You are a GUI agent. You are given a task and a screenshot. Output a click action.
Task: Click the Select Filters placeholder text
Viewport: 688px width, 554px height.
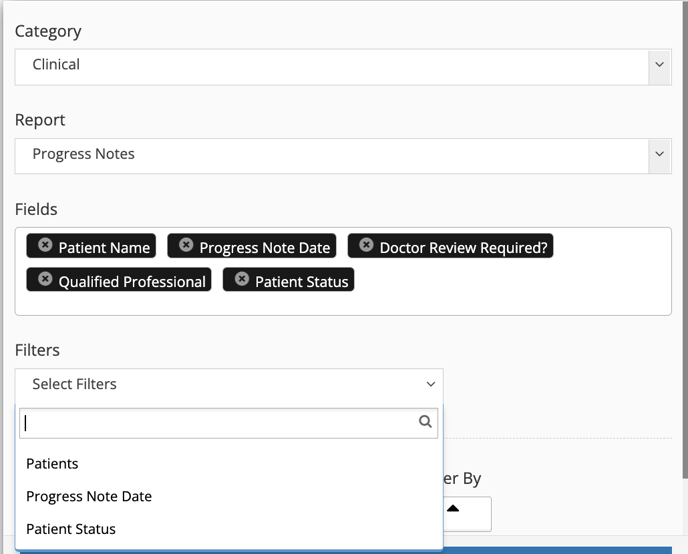75,384
